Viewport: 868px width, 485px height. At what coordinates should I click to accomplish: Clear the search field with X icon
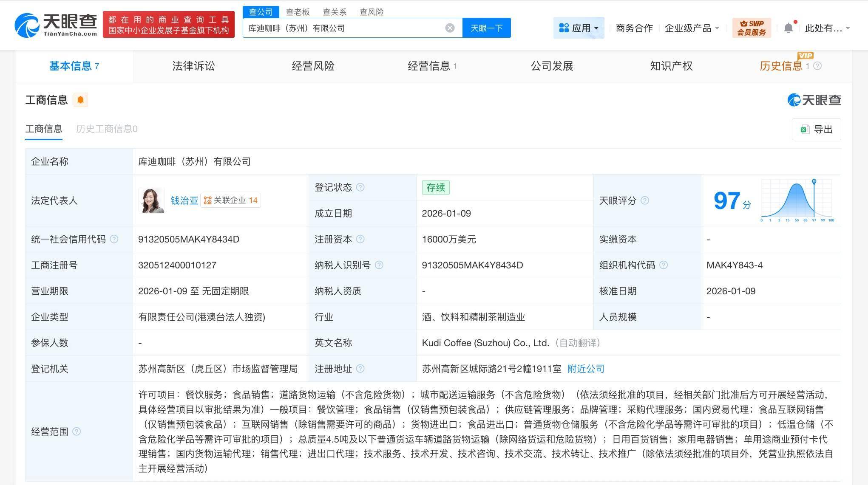(x=450, y=28)
